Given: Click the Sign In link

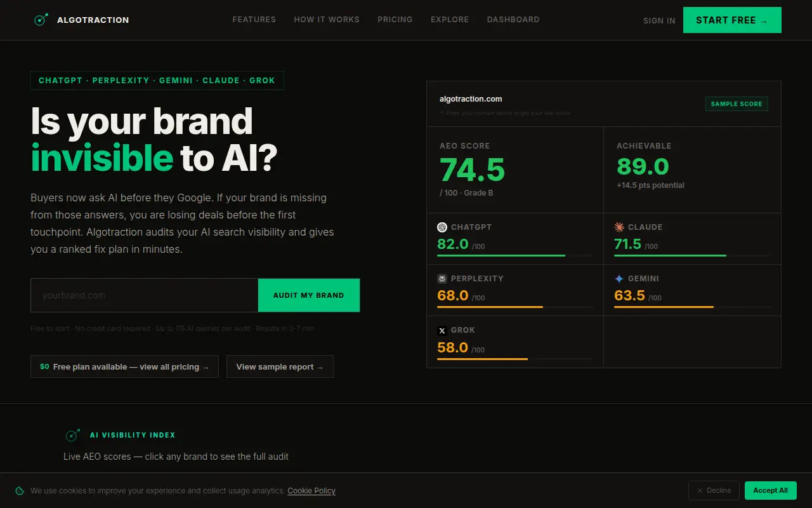Looking at the screenshot, I should tap(659, 20).
